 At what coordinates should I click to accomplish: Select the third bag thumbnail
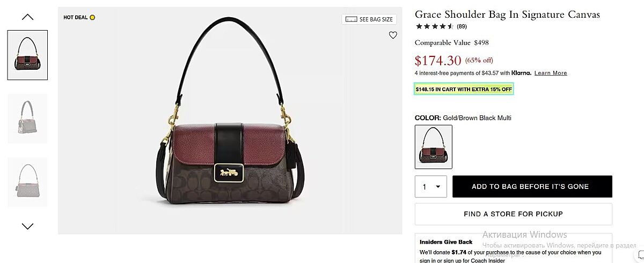point(27,182)
